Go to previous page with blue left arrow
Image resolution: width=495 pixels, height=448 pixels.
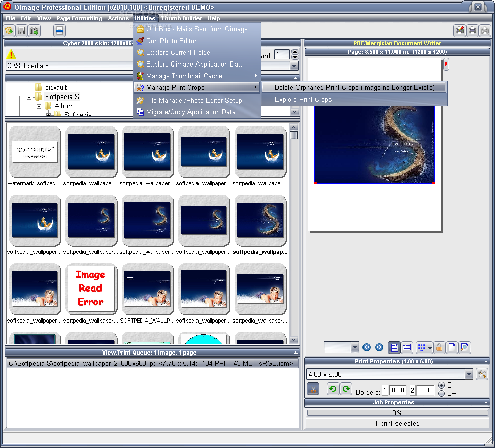pyautogui.click(x=367, y=347)
